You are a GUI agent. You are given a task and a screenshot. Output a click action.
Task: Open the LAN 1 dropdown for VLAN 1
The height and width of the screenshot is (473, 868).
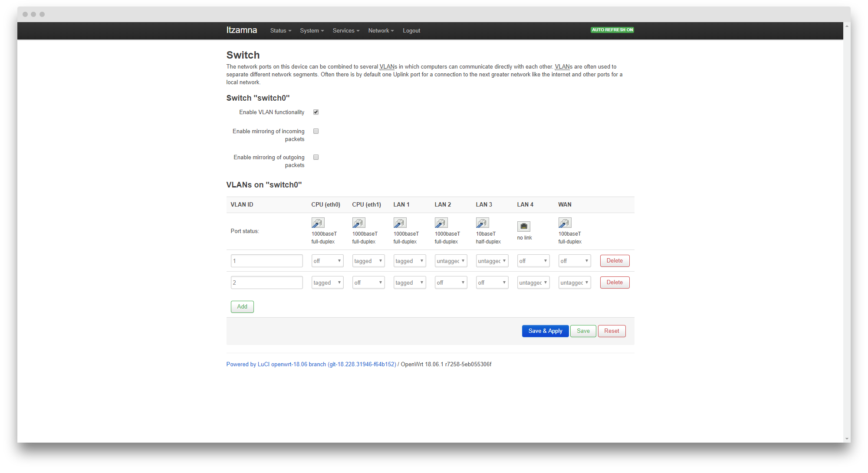[409, 260]
